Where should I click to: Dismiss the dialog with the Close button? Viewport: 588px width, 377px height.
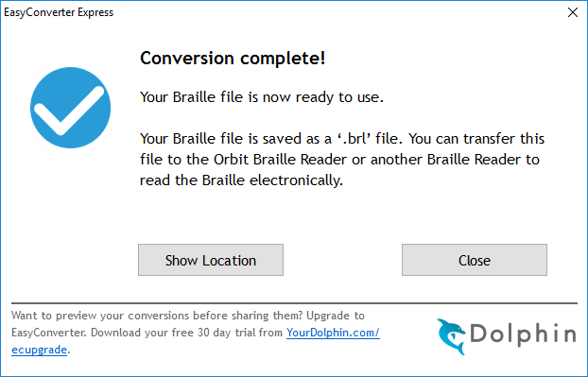point(475,260)
